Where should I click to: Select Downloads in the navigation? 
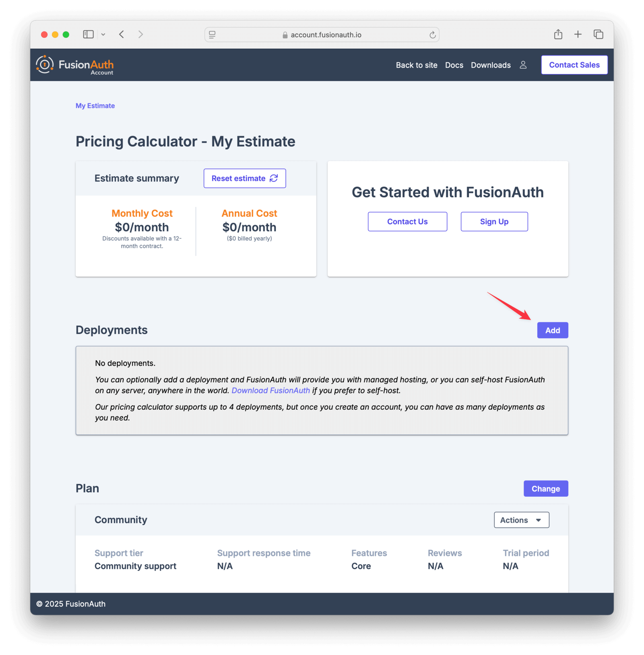491,65
